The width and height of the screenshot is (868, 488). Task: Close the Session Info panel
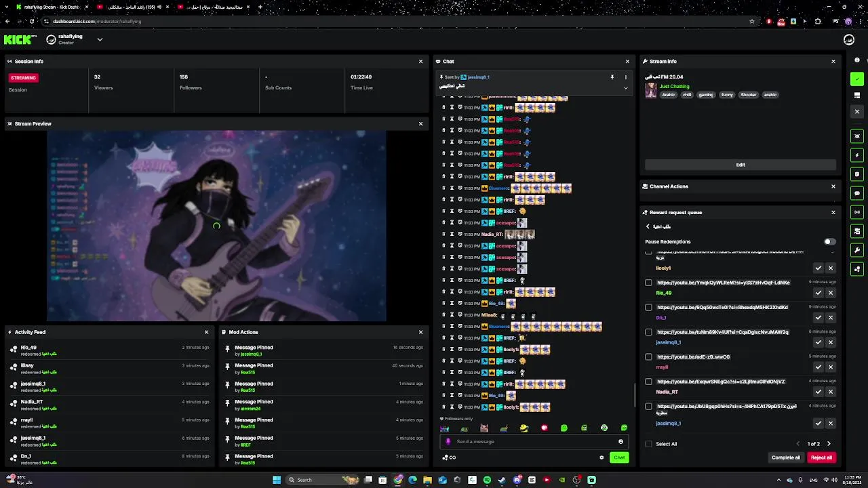click(x=420, y=61)
